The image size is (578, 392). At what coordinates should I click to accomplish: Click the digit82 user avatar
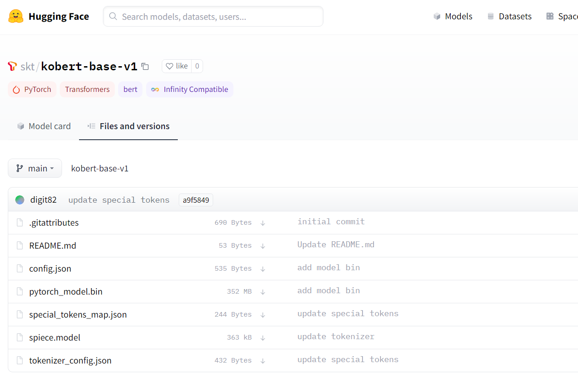pos(20,200)
